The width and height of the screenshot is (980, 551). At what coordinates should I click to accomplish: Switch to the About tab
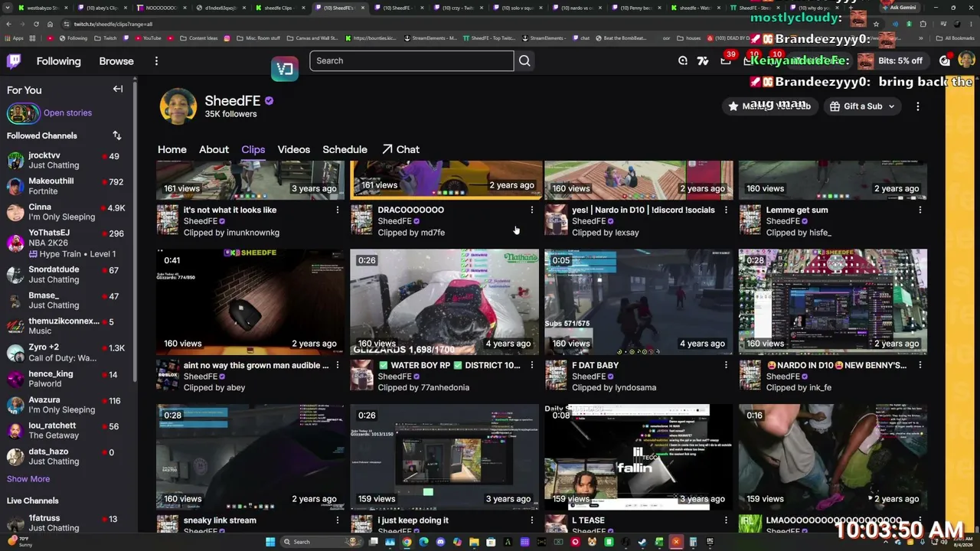click(214, 149)
